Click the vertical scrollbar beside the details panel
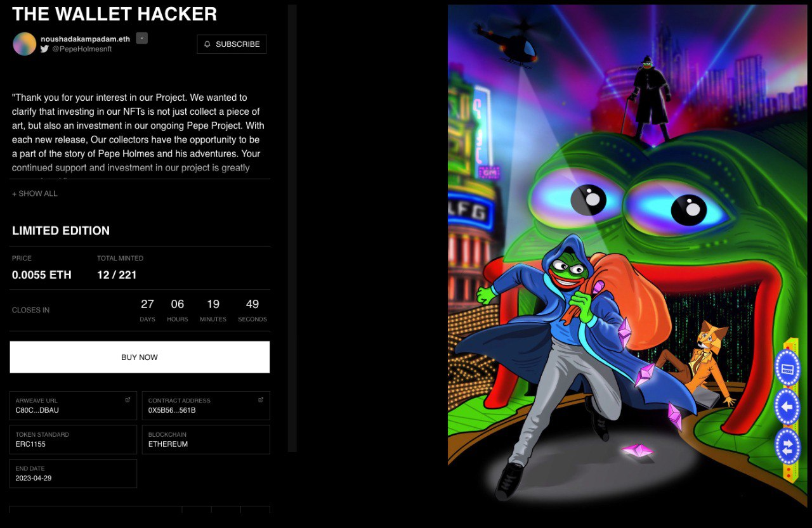This screenshot has height=528, width=812. (x=292, y=228)
